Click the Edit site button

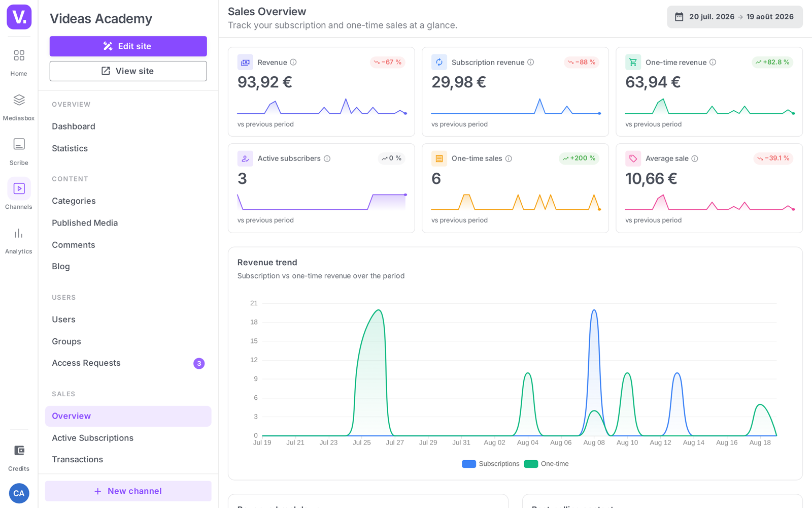(x=128, y=46)
